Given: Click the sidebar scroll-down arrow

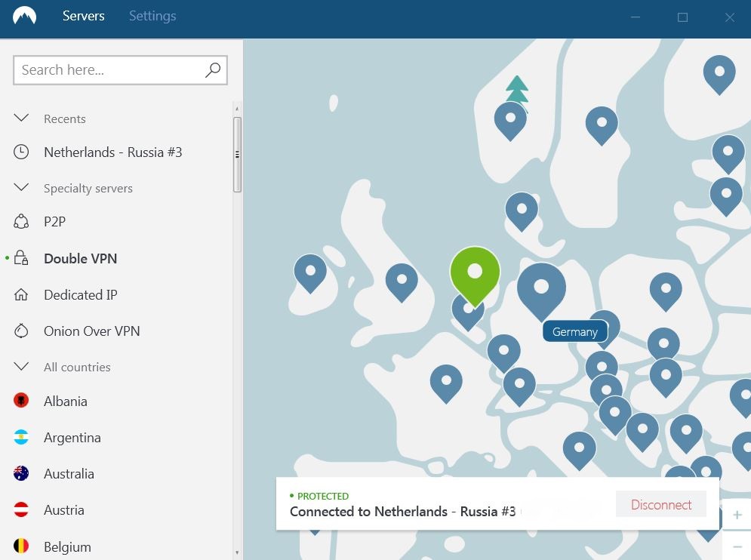Looking at the screenshot, I should tap(237, 552).
